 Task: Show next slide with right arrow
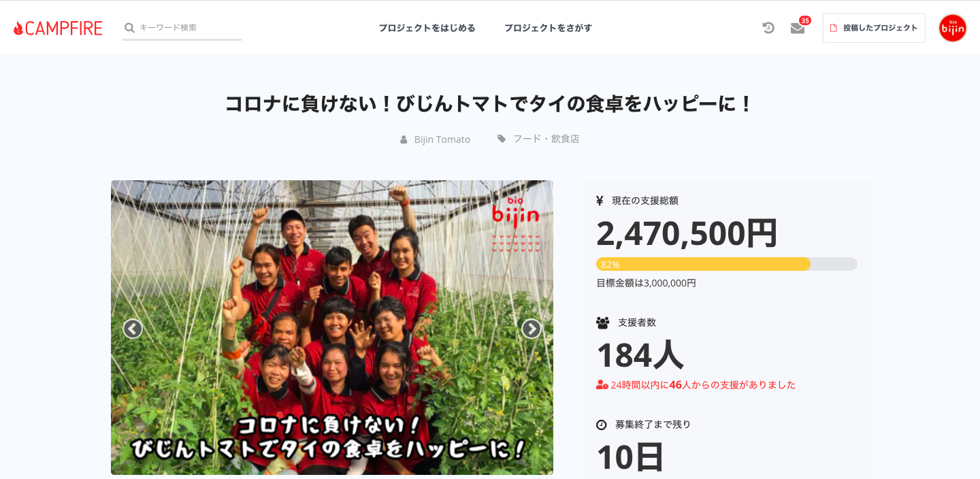(x=532, y=329)
